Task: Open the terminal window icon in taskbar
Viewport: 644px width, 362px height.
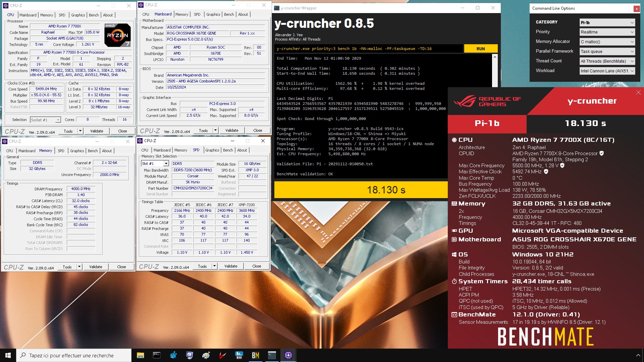Action: click(x=272, y=355)
